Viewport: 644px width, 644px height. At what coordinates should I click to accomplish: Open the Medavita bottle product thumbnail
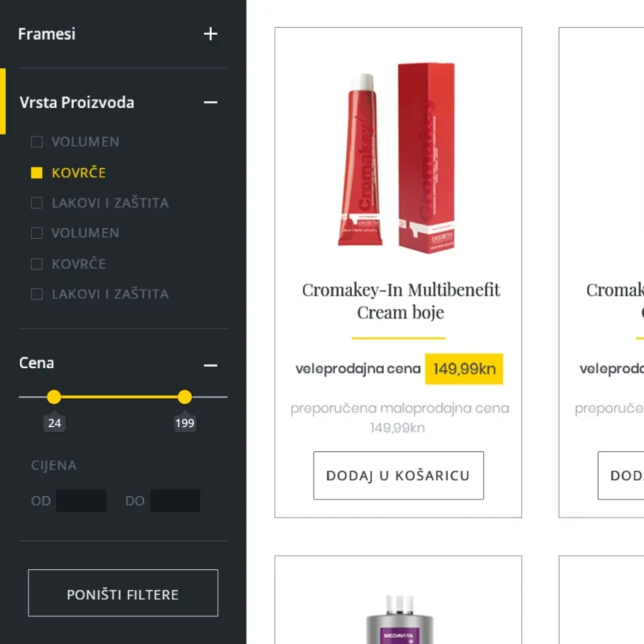click(398, 618)
